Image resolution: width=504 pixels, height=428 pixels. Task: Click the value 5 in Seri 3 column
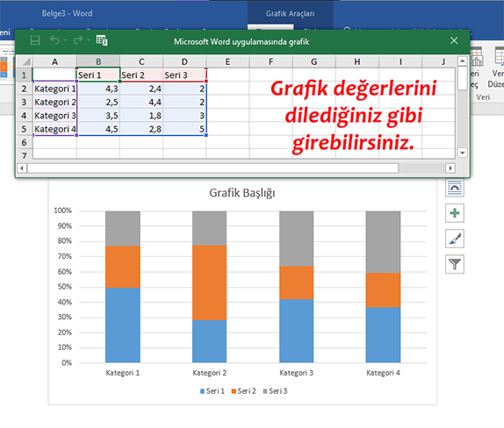[x=184, y=129]
